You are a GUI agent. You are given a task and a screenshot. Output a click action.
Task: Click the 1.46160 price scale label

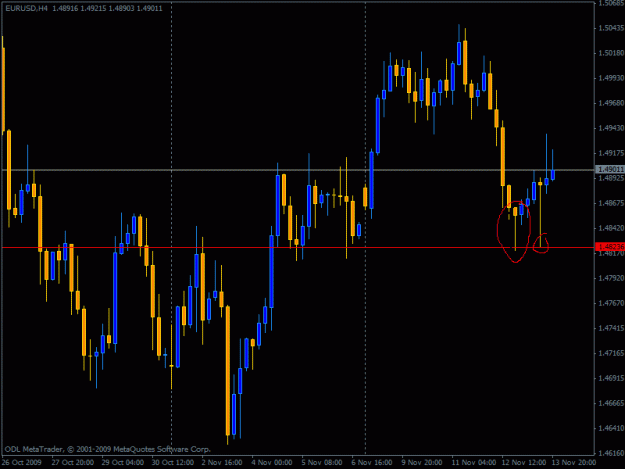coord(611,453)
